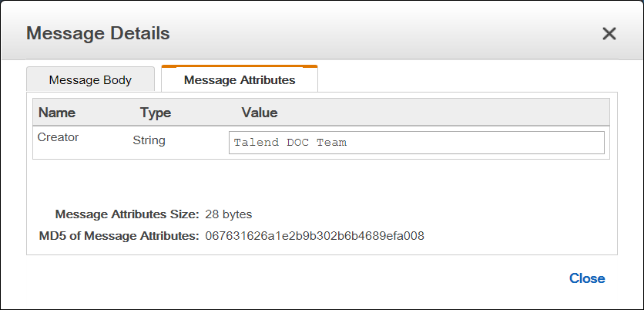Click the empty space below the Creator row
The width and height of the screenshot is (644, 310).
coord(320,181)
